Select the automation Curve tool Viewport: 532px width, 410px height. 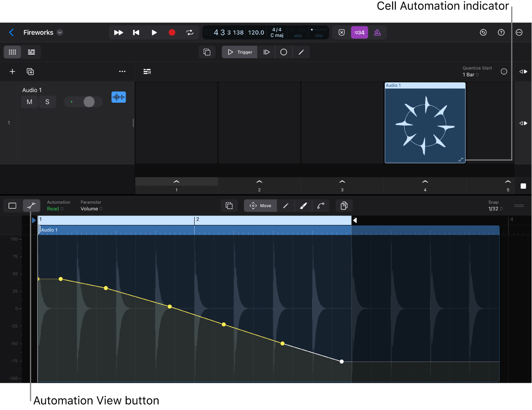321,206
